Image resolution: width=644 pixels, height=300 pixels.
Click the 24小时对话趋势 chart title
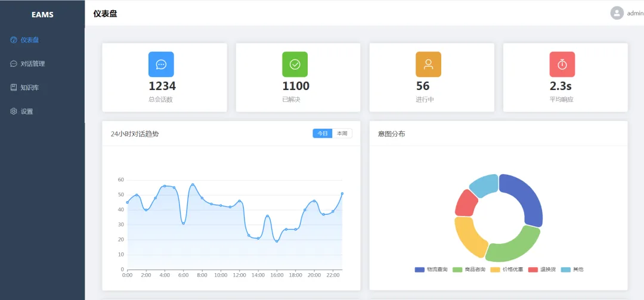(135, 134)
